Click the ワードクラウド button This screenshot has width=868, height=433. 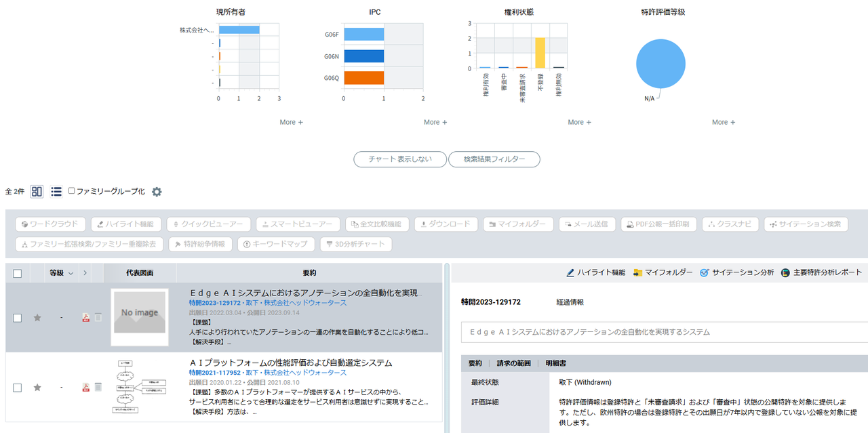click(x=51, y=224)
